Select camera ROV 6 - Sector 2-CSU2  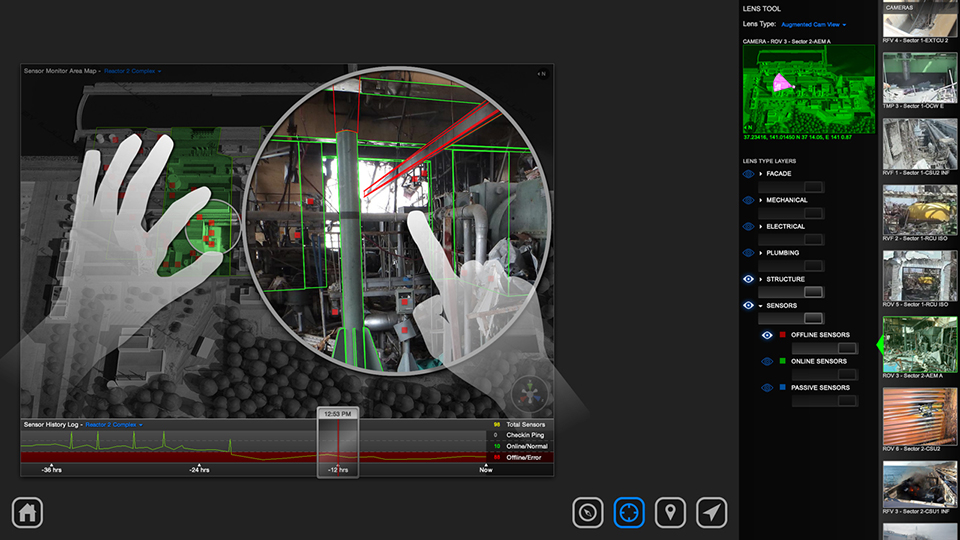pos(920,420)
